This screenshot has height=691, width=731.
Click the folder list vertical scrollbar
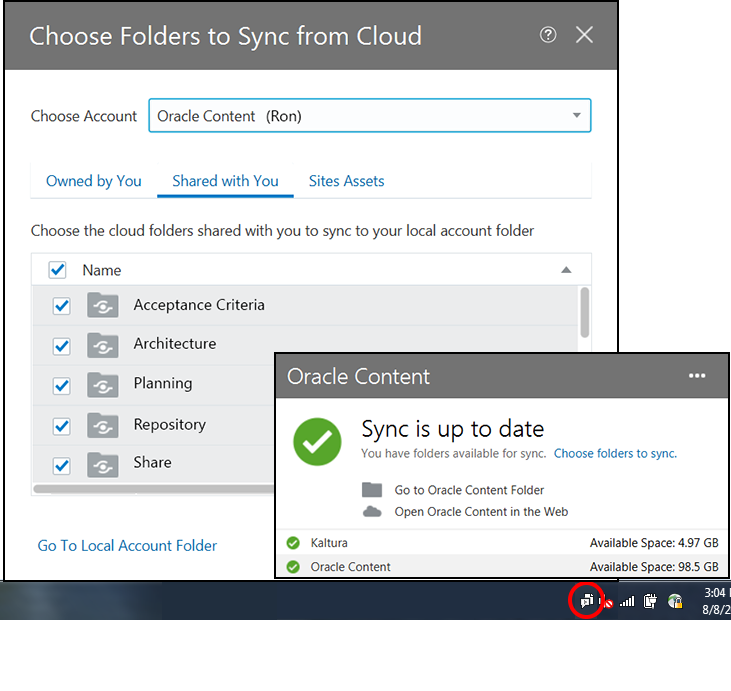tap(584, 313)
